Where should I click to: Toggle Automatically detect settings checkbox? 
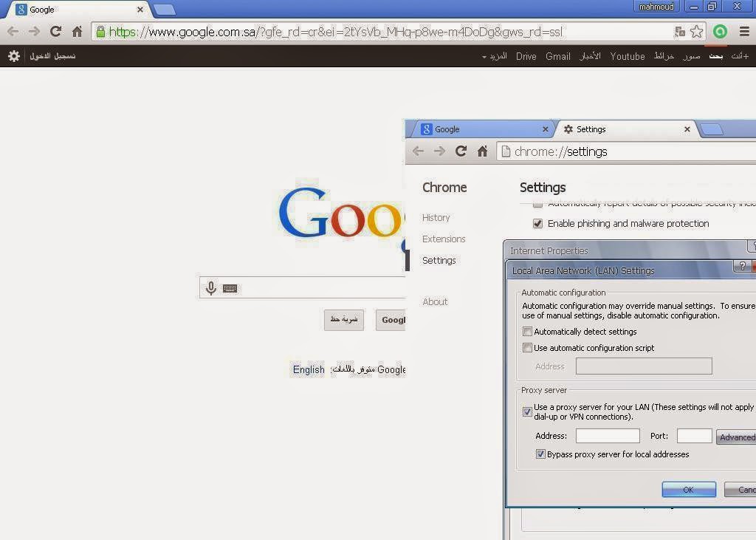(x=527, y=332)
